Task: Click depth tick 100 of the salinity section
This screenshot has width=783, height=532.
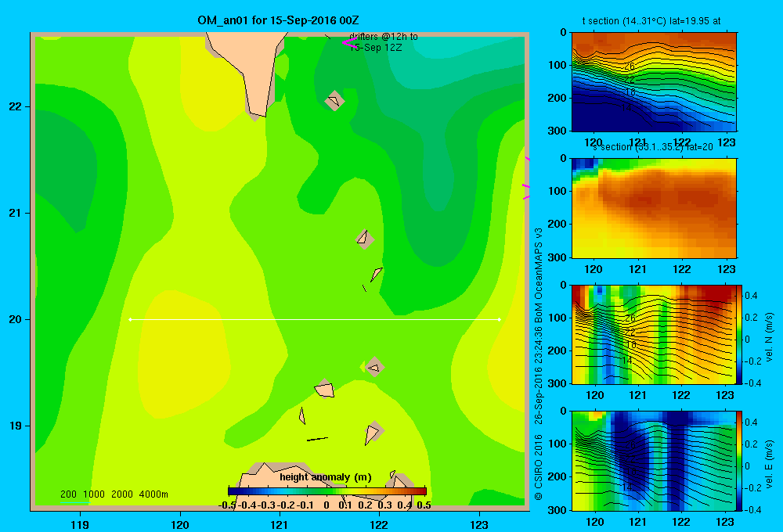Action: coord(558,191)
